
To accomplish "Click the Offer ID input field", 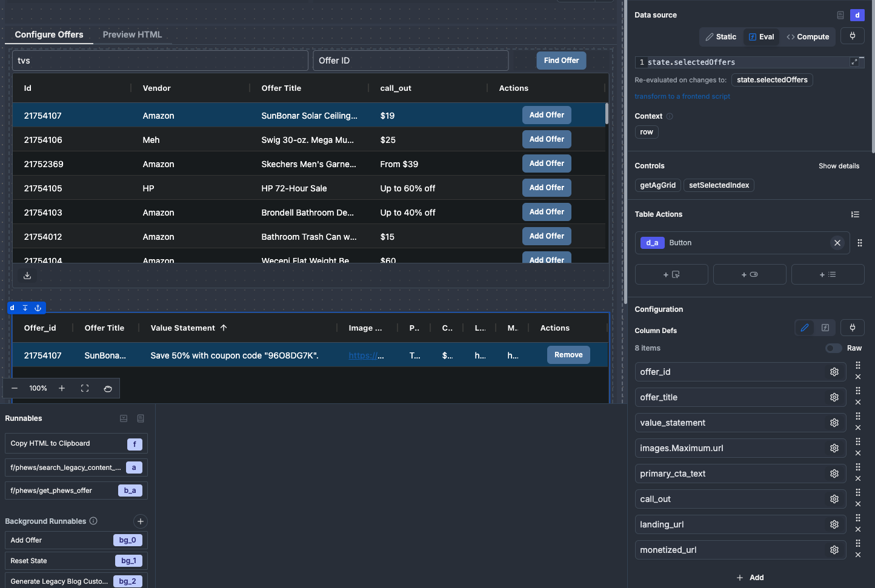I will pyautogui.click(x=411, y=61).
